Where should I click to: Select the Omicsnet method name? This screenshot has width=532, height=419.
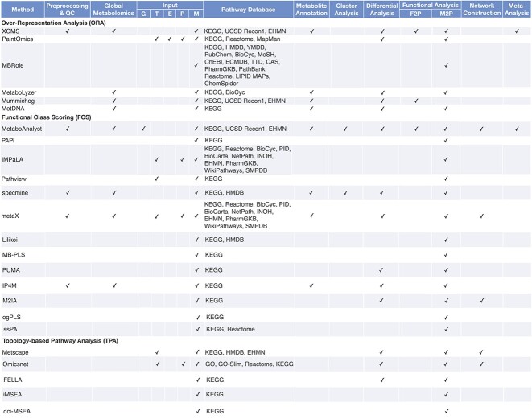[x=15, y=364]
